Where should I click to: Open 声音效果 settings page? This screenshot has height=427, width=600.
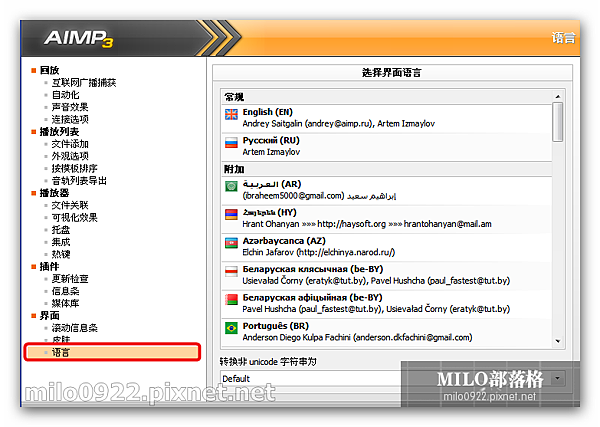[70, 107]
